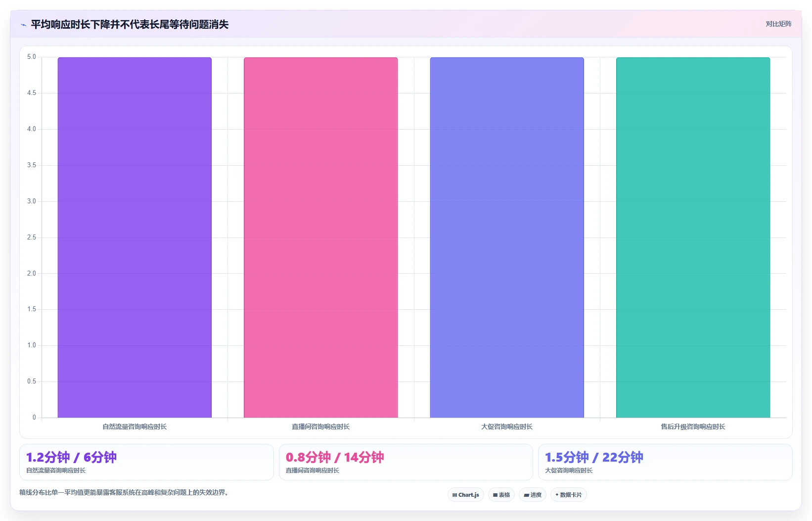The width and height of the screenshot is (812, 521).
Task: Click the small icon before the panel title
Action: click(x=23, y=25)
